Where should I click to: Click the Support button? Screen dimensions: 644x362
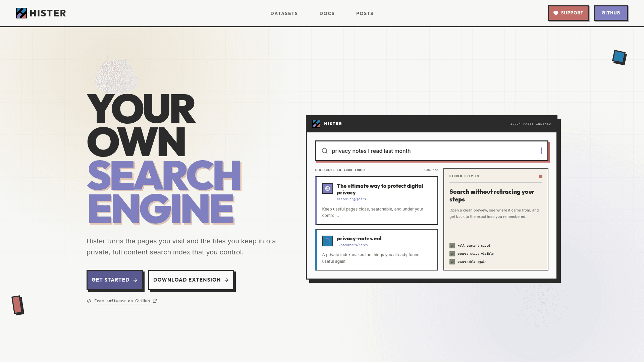point(568,13)
